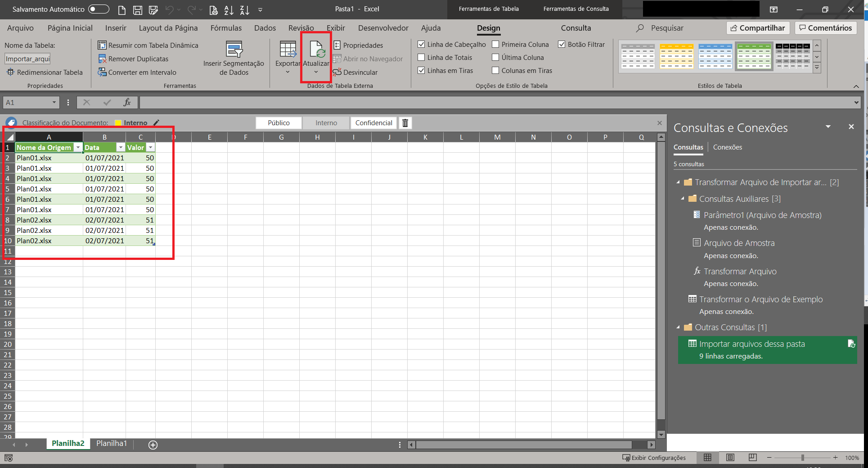The image size is (868, 468).
Task: Click Desvincular
Action: [355, 72]
